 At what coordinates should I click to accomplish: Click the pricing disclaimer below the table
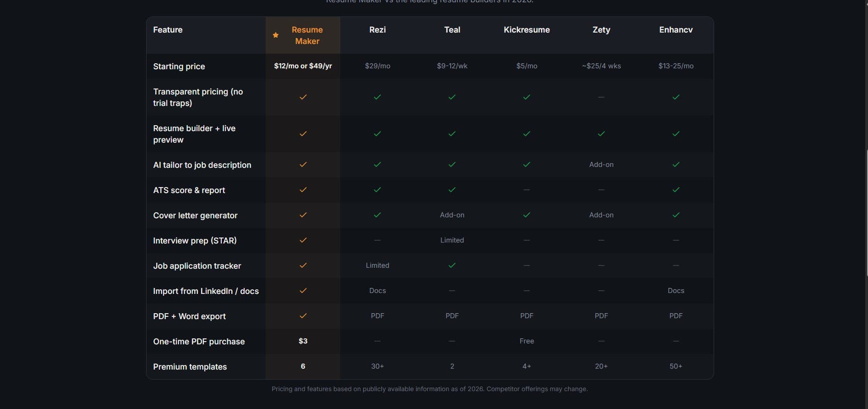point(430,389)
